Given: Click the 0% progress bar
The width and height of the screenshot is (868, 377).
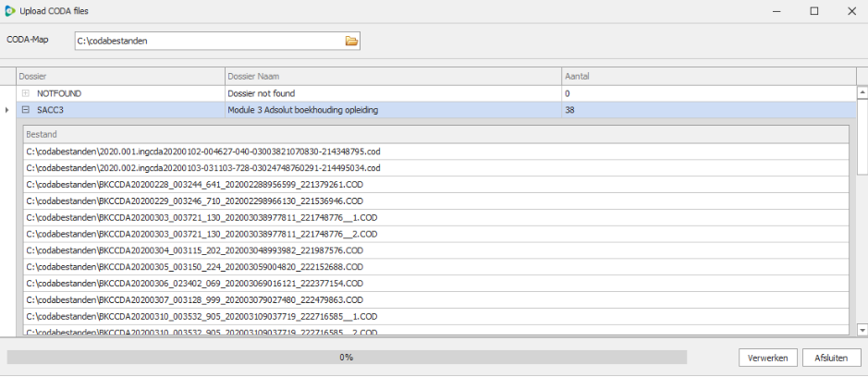Looking at the screenshot, I should (x=347, y=357).
